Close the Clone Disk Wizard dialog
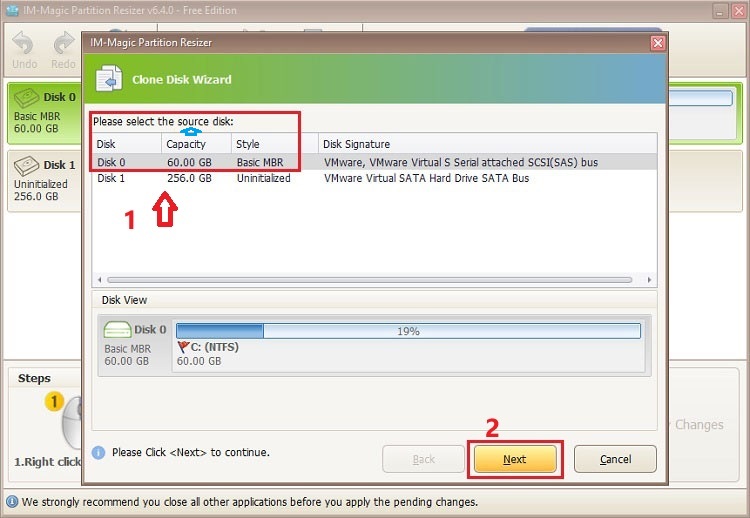Viewport: 750px width, 518px height. pyautogui.click(x=658, y=43)
